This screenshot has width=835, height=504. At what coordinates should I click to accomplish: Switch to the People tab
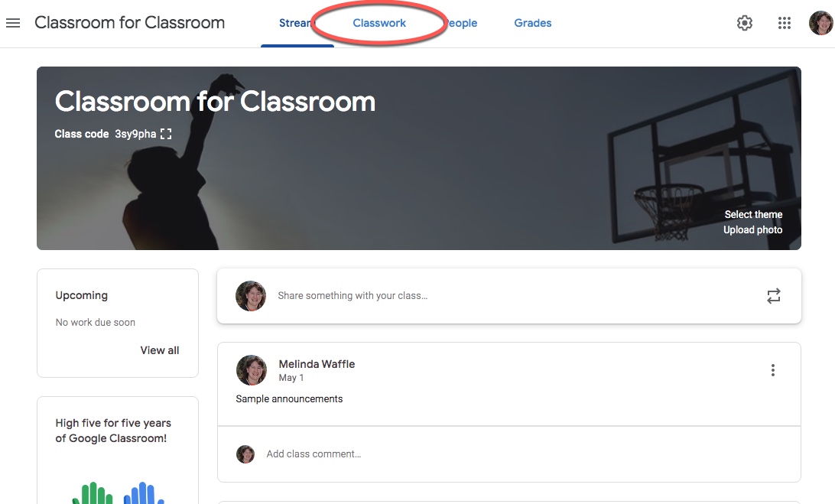tap(462, 23)
